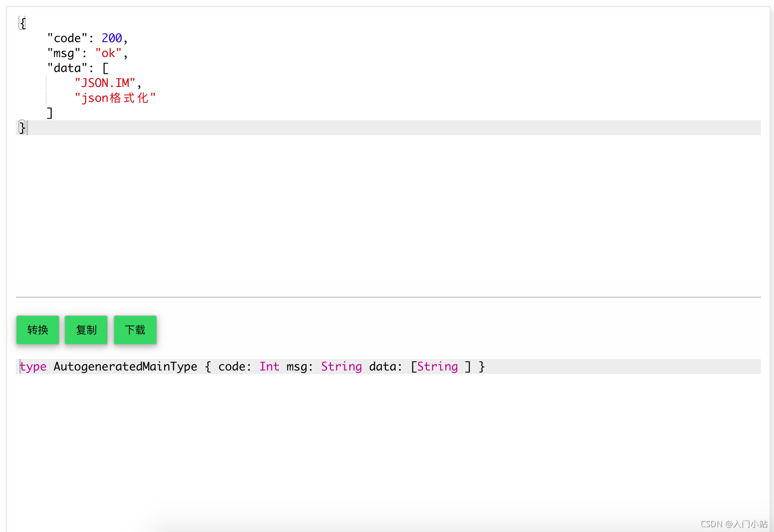
Task: Click the "code" key in JSON editor
Action: coord(67,38)
